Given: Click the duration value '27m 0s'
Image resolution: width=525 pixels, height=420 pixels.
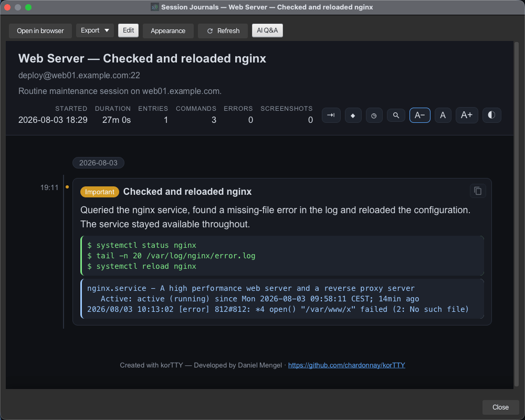Looking at the screenshot, I should (x=117, y=120).
